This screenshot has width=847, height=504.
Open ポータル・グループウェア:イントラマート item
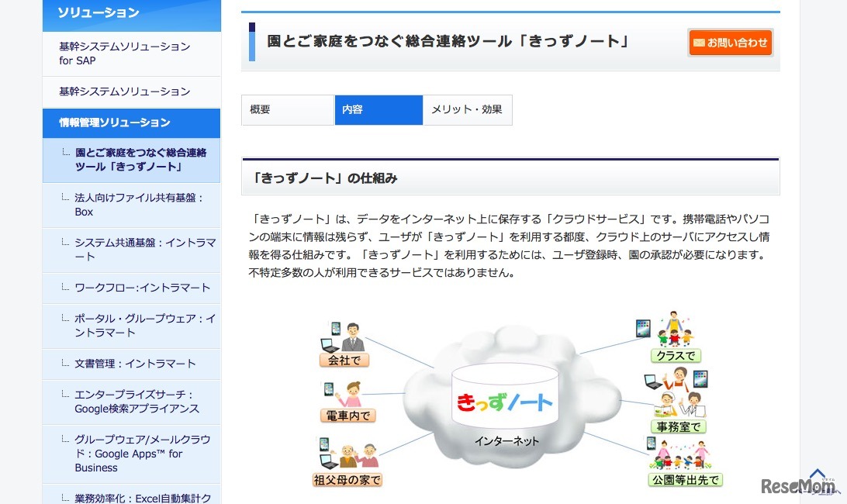click(x=131, y=326)
